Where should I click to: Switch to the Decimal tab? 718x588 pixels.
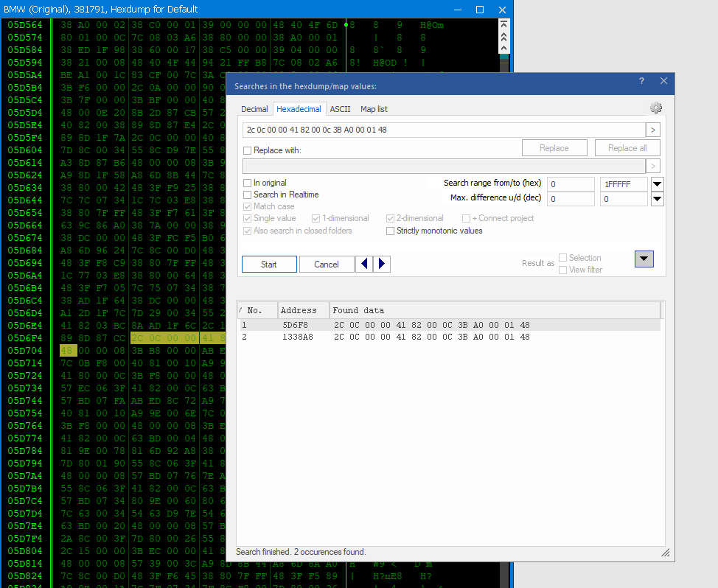pyautogui.click(x=255, y=109)
